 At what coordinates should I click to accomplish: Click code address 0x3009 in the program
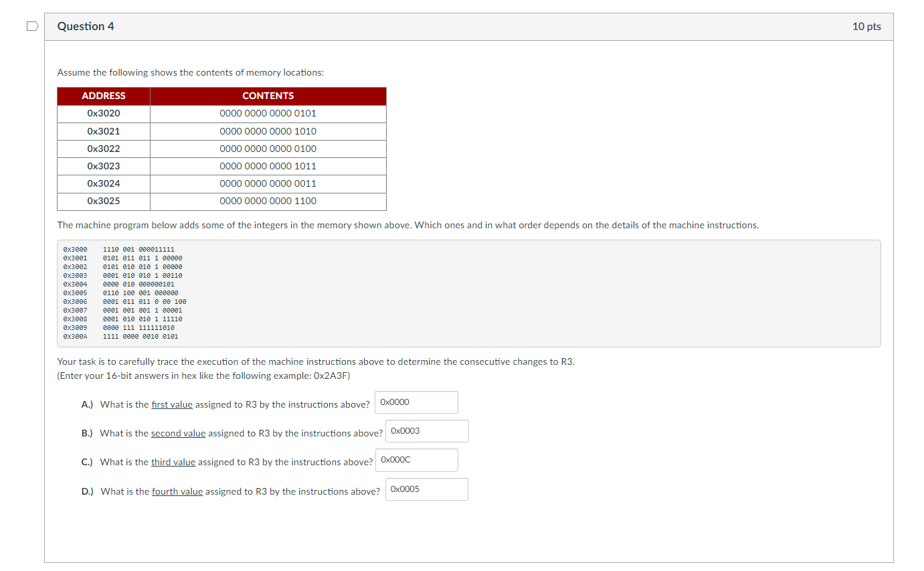click(75, 328)
